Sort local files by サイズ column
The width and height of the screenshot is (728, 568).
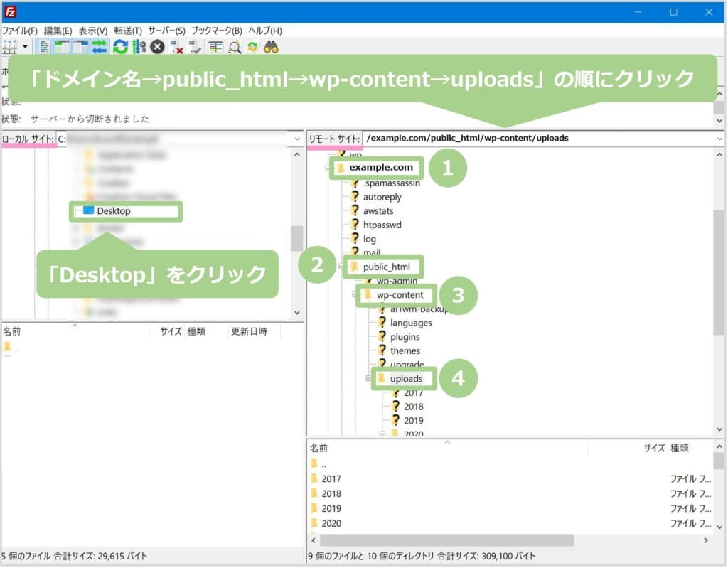point(171,331)
